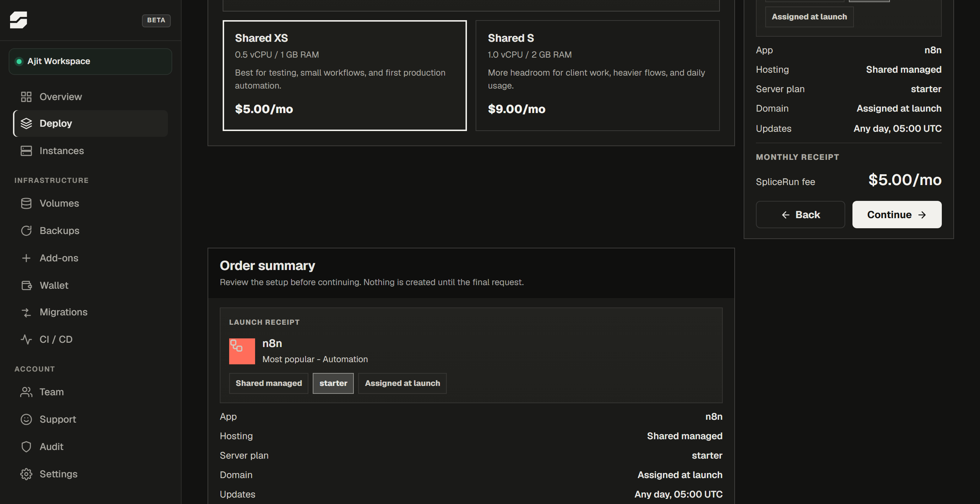This screenshot has width=980, height=504.
Task: Click Server plan starter value in right panel
Action: tap(926, 89)
